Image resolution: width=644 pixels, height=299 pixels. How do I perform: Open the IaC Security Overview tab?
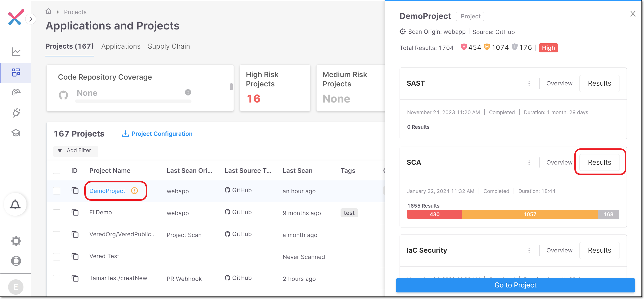point(559,250)
